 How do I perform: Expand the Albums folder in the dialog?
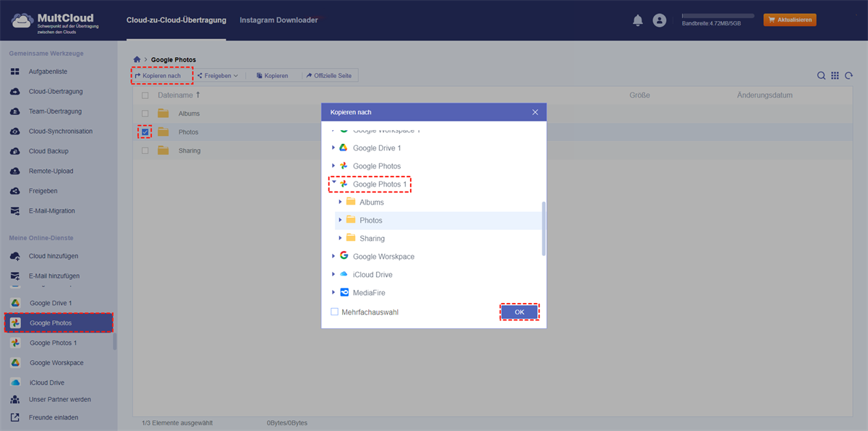340,202
